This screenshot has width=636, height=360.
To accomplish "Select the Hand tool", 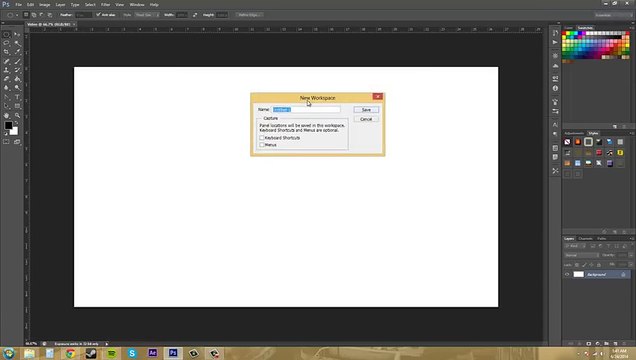I will (x=6, y=116).
